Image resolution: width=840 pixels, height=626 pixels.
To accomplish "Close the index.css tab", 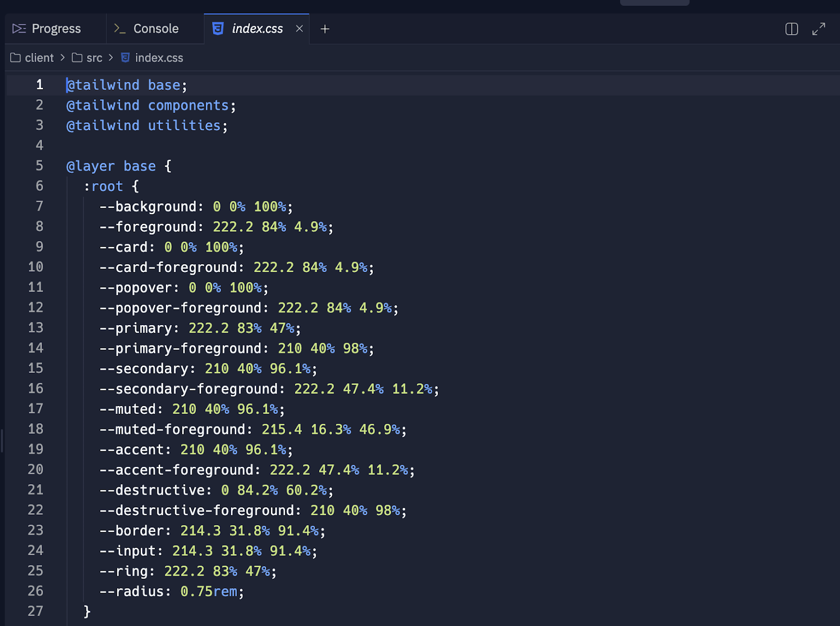I will pos(299,29).
